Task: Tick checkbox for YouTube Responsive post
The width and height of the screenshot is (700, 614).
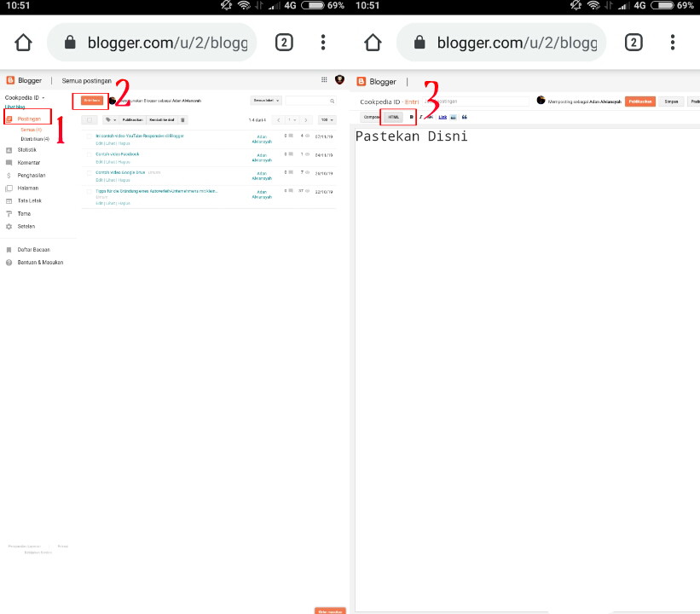Action: (x=89, y=136)
